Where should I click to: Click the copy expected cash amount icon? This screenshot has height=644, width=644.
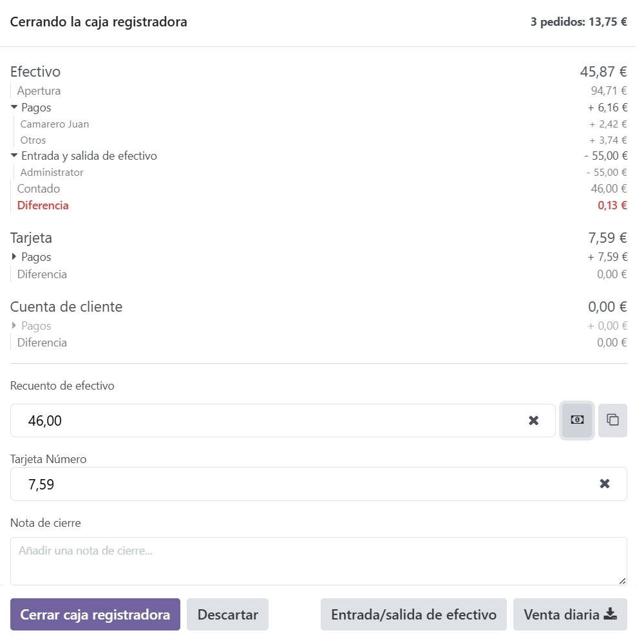[x=612, y=421]
